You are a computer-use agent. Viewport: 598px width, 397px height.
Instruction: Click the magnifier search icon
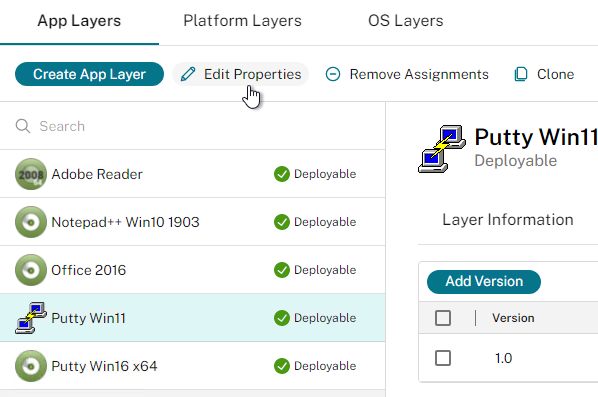click(x=23, y=126)
